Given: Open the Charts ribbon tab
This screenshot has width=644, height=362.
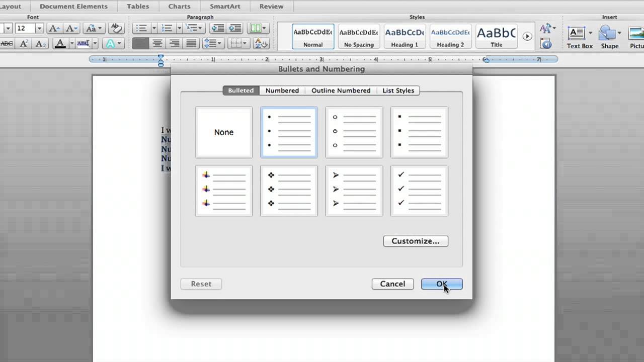Looking at the screenshot, I should click(179, 7).
